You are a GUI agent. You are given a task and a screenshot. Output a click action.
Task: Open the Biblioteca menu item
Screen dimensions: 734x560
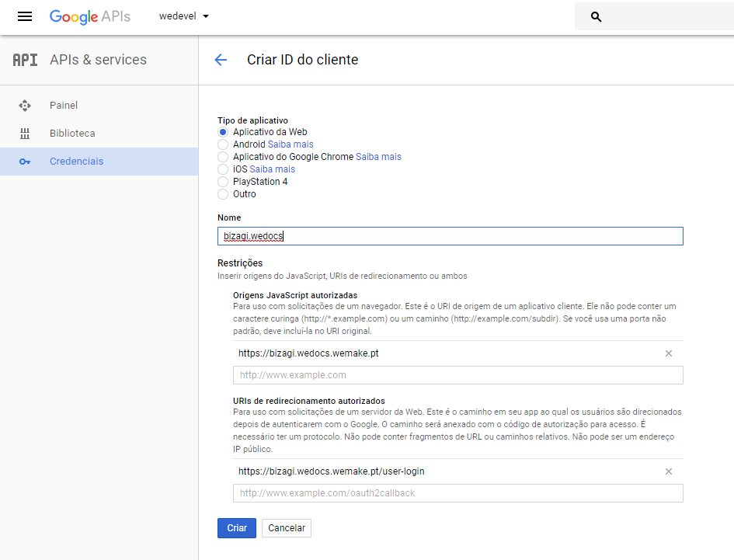pos(72,134)
